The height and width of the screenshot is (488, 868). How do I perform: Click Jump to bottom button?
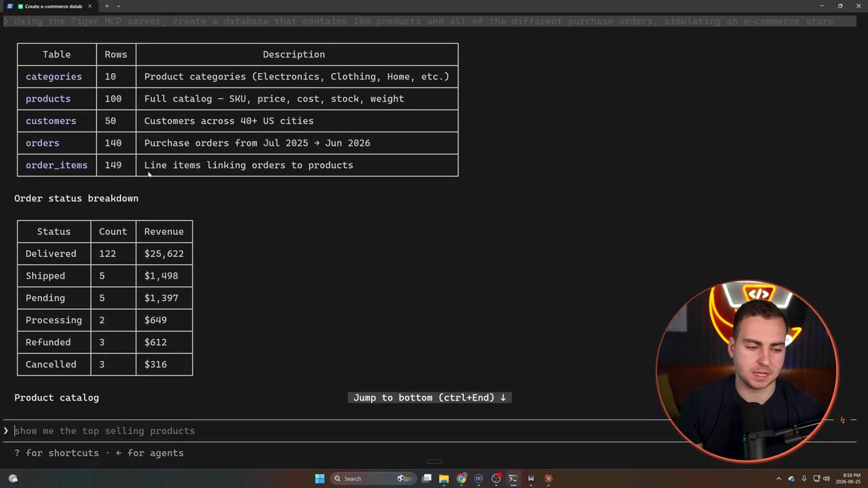429,398
